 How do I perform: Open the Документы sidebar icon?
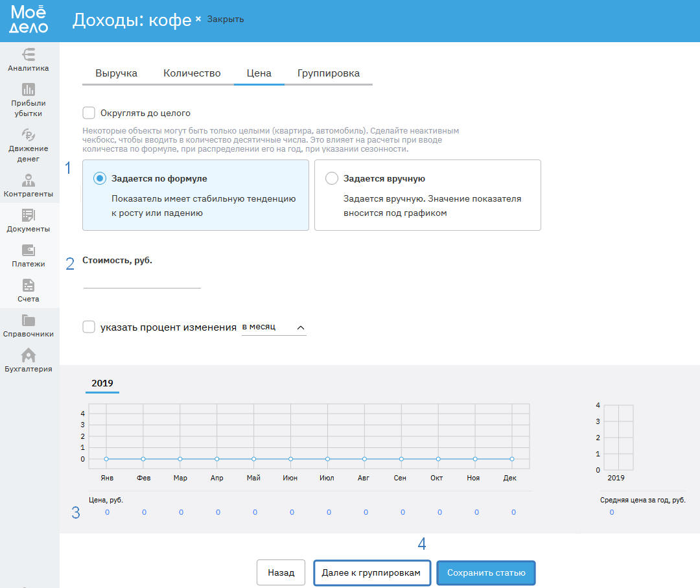29,215
